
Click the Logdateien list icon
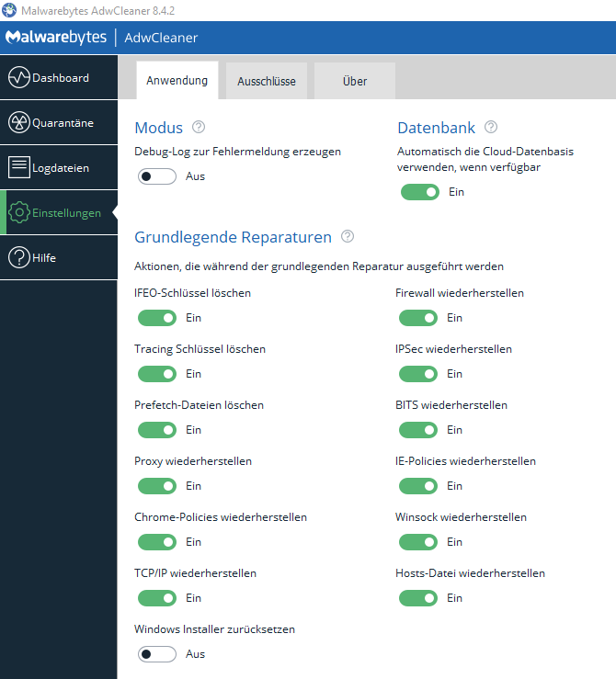pyautogui.click(x=19, y=167)
